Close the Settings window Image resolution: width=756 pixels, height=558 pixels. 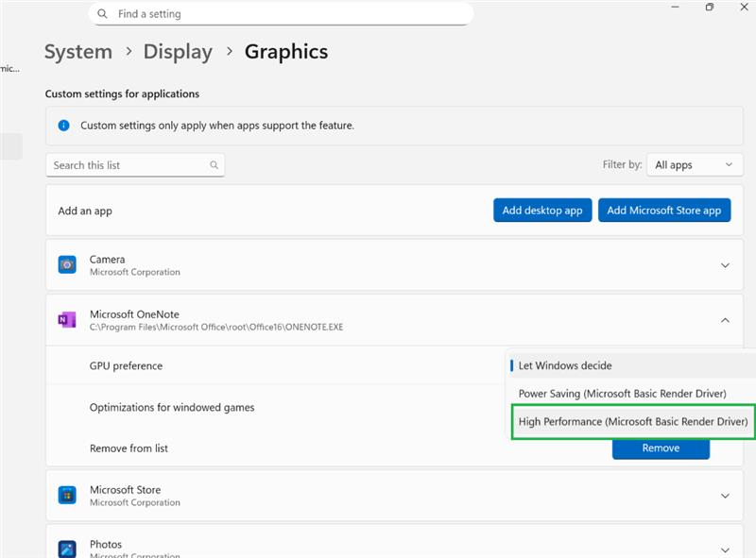tap(744, 8)
